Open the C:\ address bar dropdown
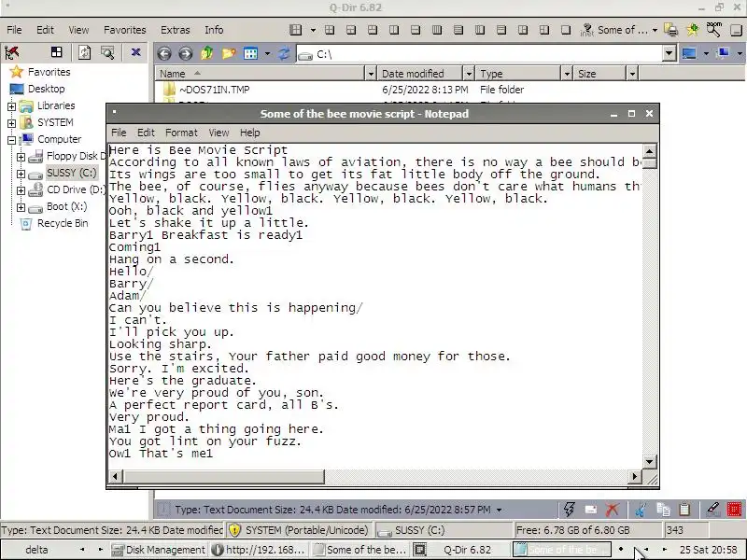The width and height of the screenshot is (747, 560). [x=669, y=53]
